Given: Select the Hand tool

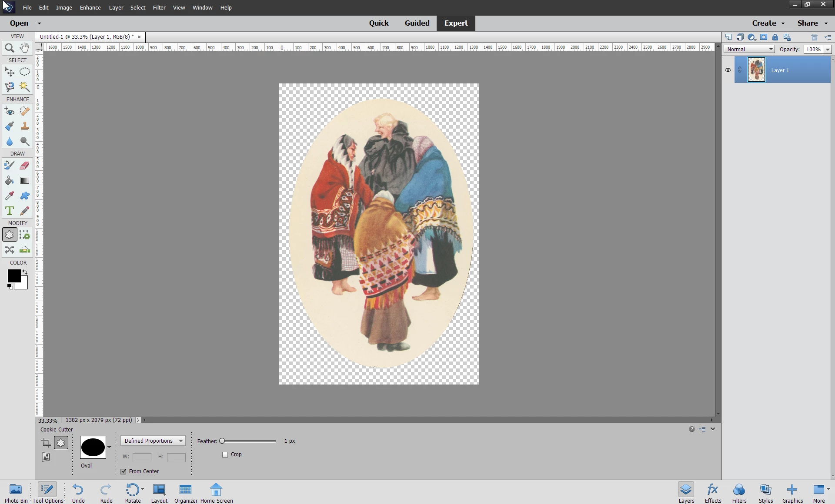Looking at the screenshot, I should 25,48.
